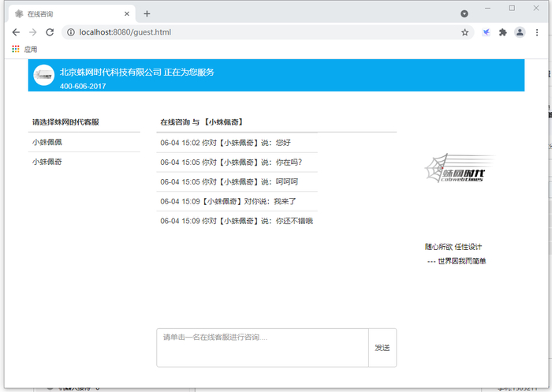Choose customer service agent 小蛛佩佩
Image resolution: width=552 pixels, height=392 pixels.
(84, 142)
